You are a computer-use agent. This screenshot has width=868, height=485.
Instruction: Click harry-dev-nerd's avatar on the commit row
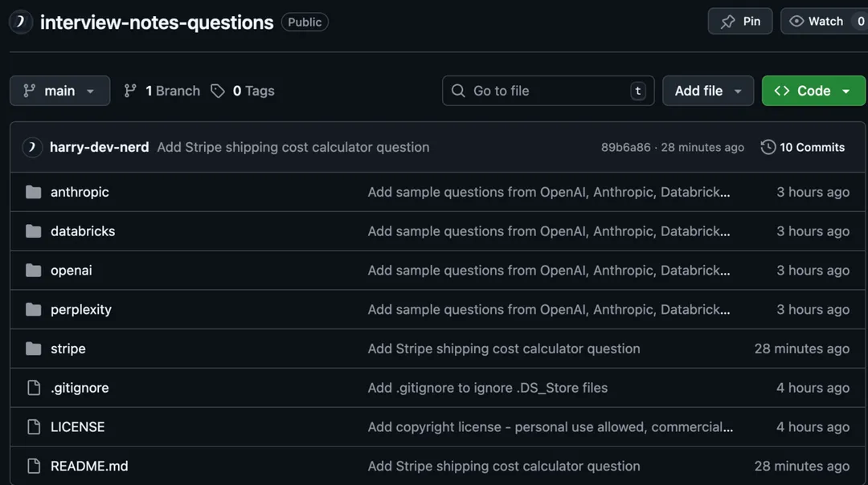coord(31,147)
